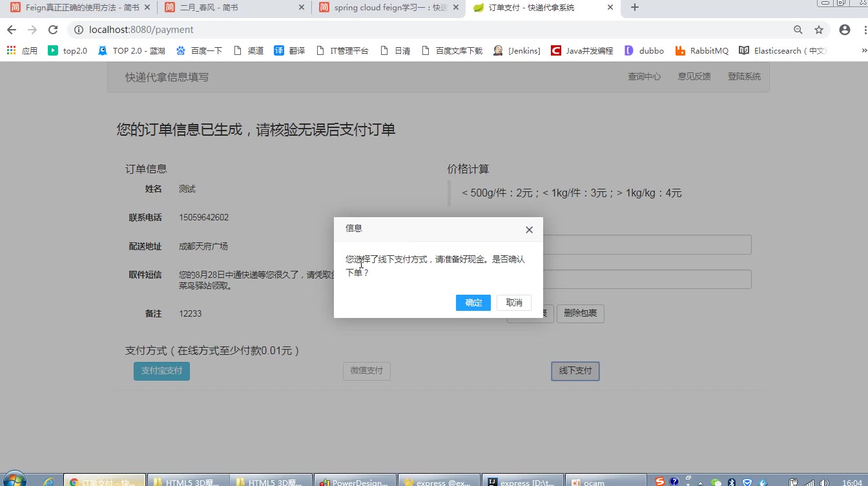The width and height of the screenshot is (868, 486).
Task: Close the 二月_春风 tab
Action: [x=302, y=8]
